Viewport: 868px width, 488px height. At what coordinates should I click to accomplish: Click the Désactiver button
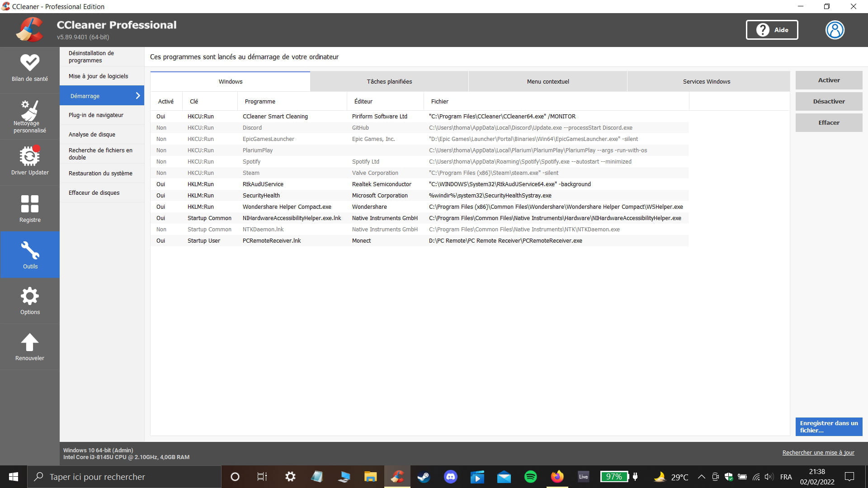click(x=829, y=101)
